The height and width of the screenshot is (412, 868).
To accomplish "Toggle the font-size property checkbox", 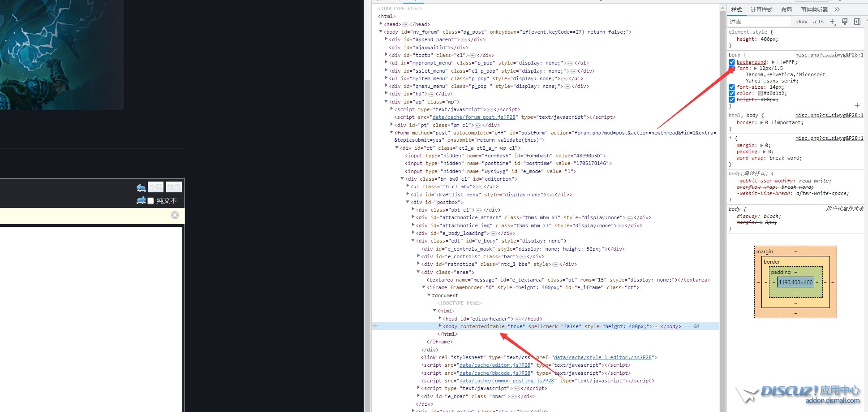I will tap(732, 87).
